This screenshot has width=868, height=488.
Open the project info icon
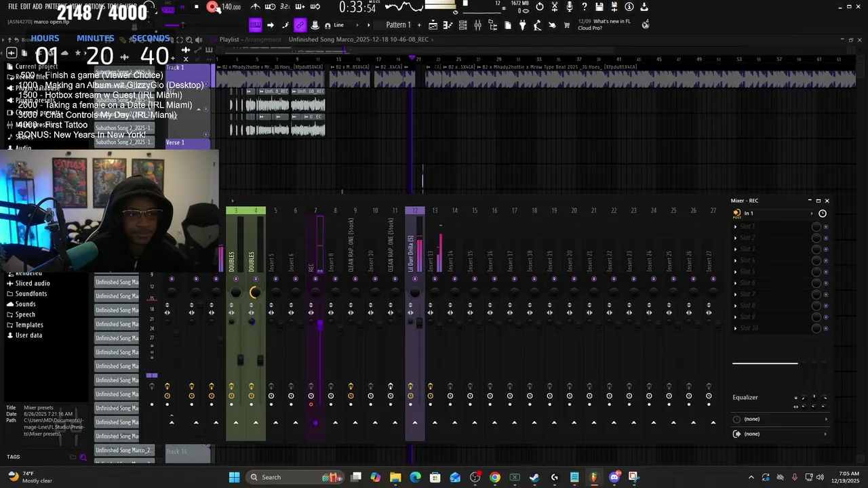[x=629, y=7]
